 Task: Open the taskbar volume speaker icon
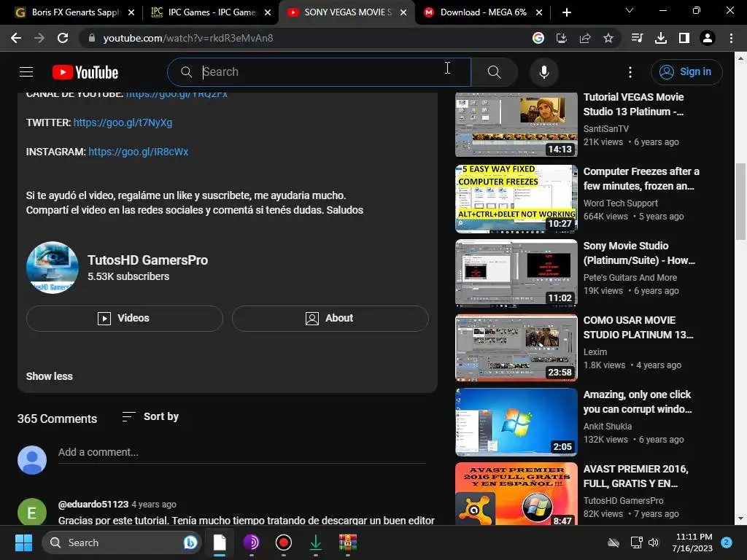[x=653, y=542]
